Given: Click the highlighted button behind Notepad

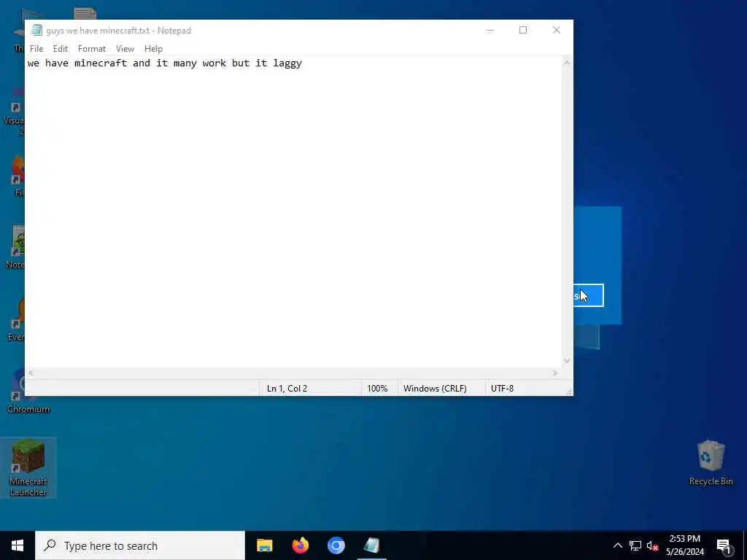Looking at the screenshot, I should click(589, 296).
